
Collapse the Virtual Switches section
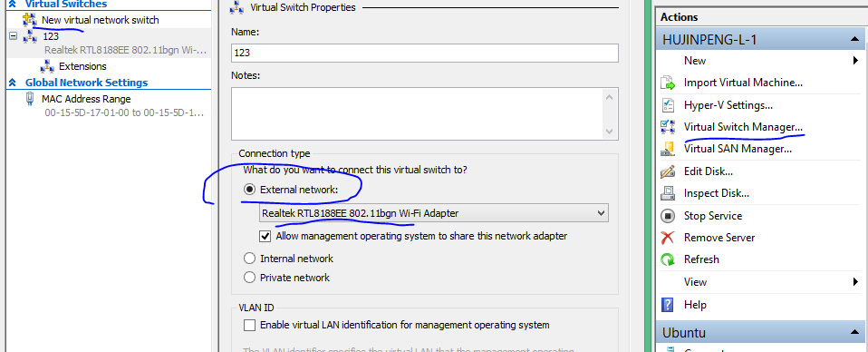coord(12,5)
